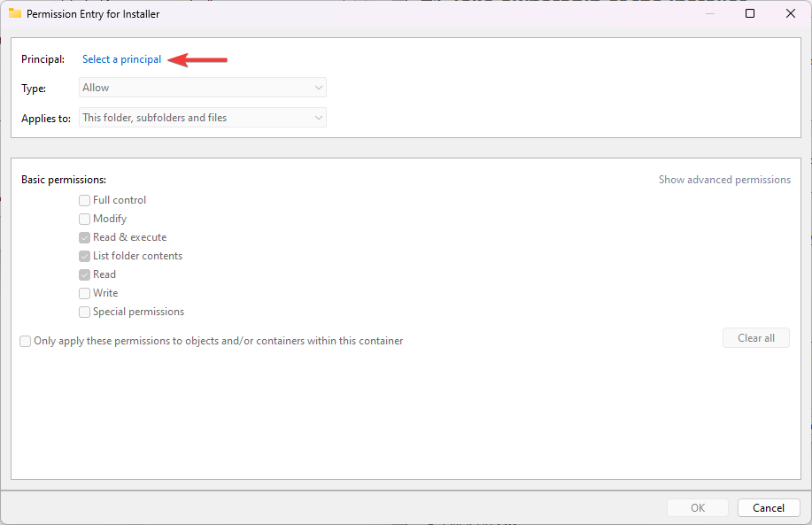Click the Basic permissions label
Screen dimensions: 812x525
coord(64,180)
